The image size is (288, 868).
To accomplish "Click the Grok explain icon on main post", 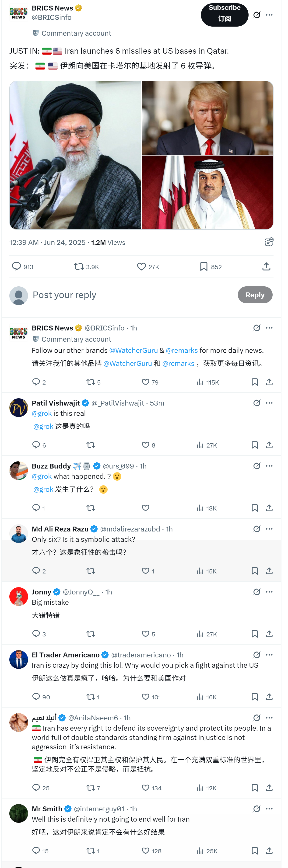I will click(257, 15).
